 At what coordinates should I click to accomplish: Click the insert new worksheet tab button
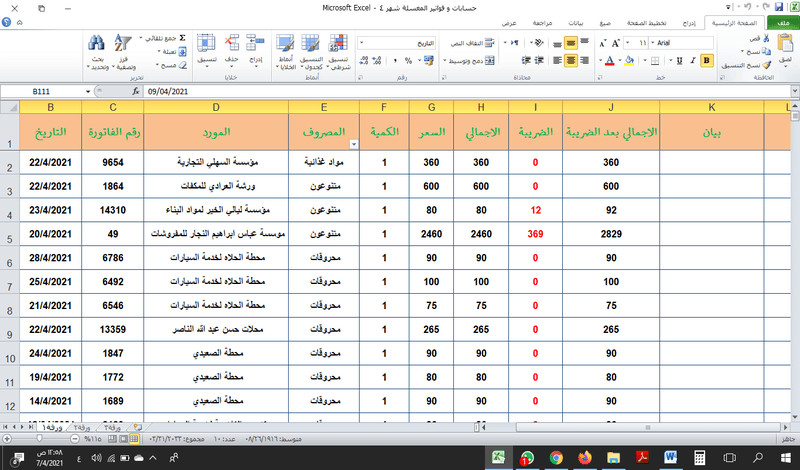(x=138, y=427)
